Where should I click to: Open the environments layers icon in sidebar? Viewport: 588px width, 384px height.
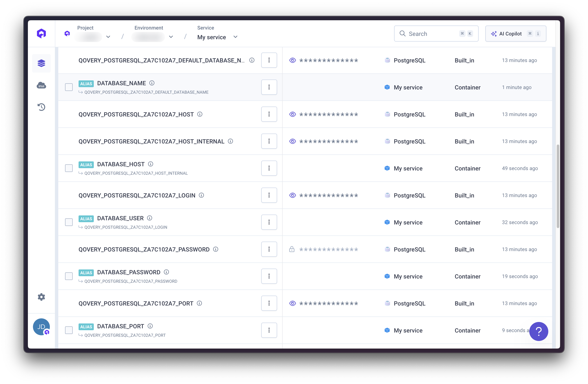click(41, 63)
